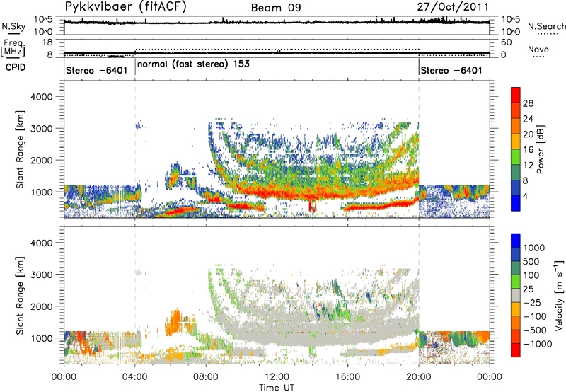Screen dimensions: 566x392
Task: Click the 'N.Sky' legend label
Action: 13,27
